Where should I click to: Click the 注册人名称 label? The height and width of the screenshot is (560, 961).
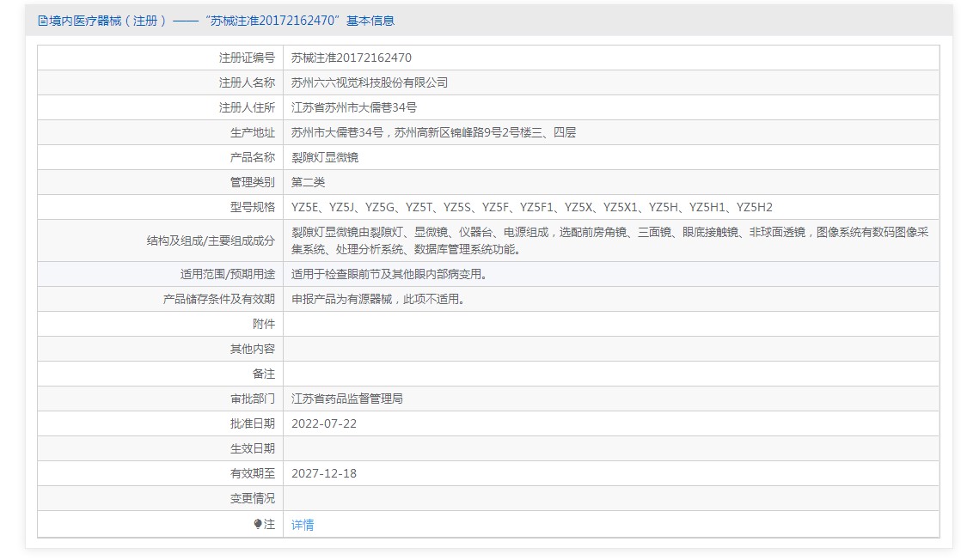tap(247, 82)
